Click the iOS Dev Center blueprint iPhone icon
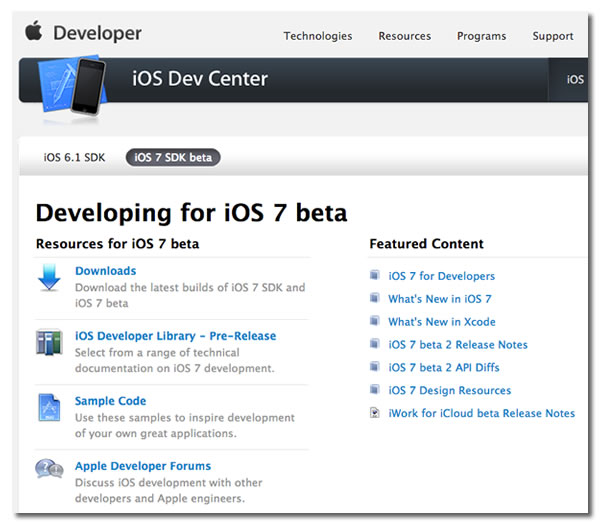Image resolution: width=600 pixels, height=523 pixels. click(72, 87)
